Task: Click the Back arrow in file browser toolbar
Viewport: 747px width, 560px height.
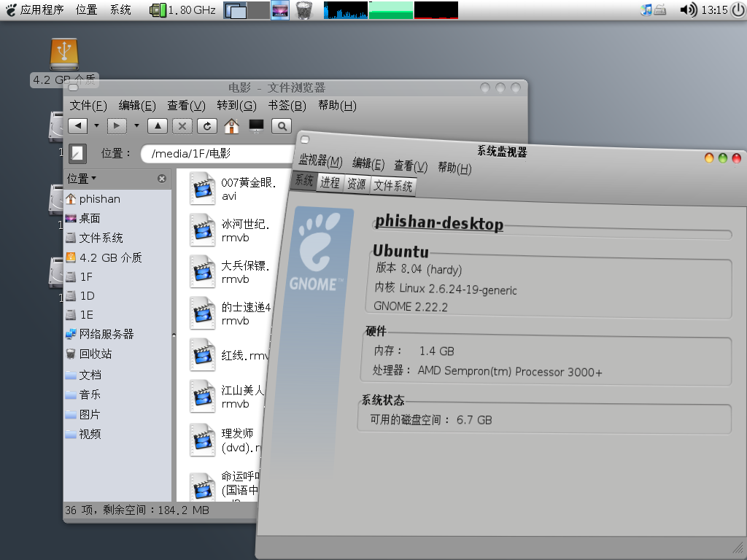Action: pos(77,125)
